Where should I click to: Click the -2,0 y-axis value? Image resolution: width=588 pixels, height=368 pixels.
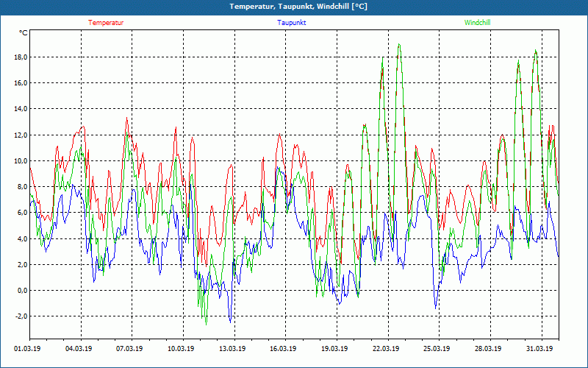[x=21, y=316]
